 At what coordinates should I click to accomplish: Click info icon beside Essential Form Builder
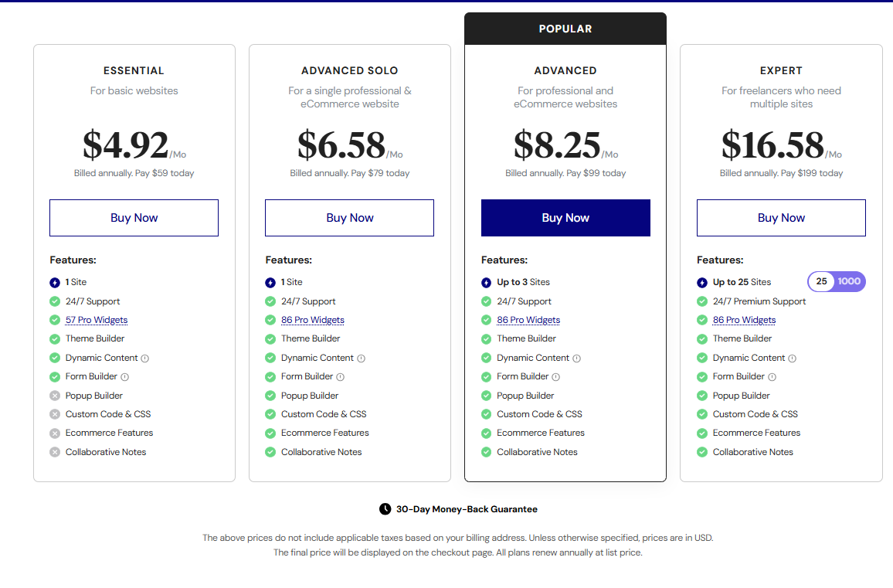(124, 377)
